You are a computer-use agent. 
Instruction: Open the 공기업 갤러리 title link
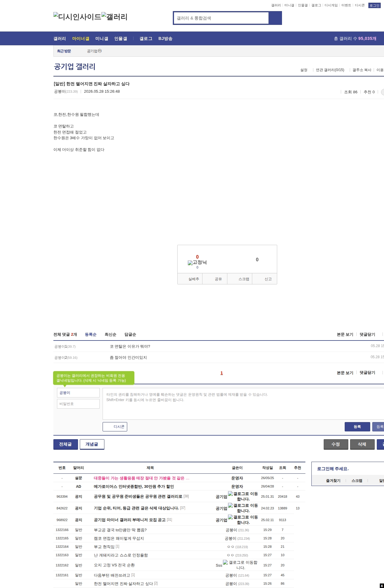tap(74, 67)
